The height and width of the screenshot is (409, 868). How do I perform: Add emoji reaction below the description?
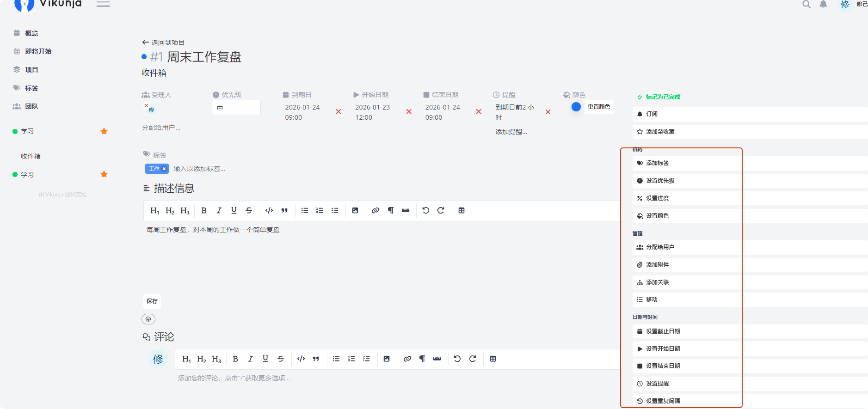tap(148, 319)
